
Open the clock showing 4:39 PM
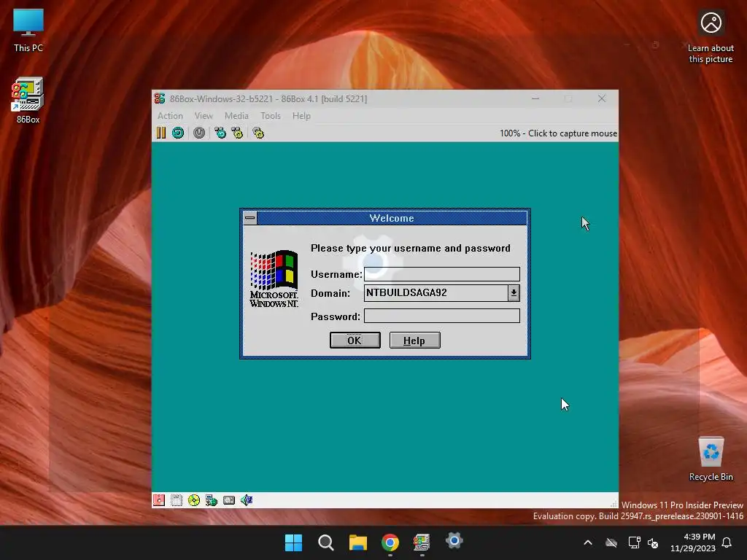[693, 542]
